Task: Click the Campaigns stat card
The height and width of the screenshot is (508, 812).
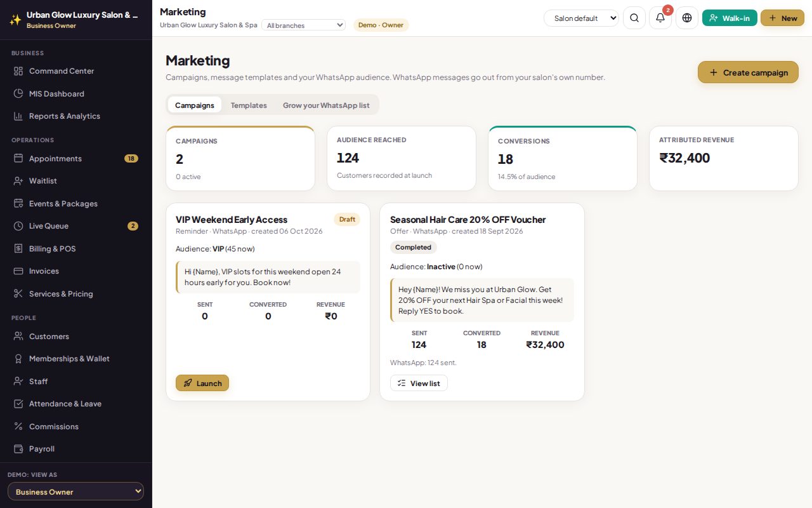Action: (240, 158)
